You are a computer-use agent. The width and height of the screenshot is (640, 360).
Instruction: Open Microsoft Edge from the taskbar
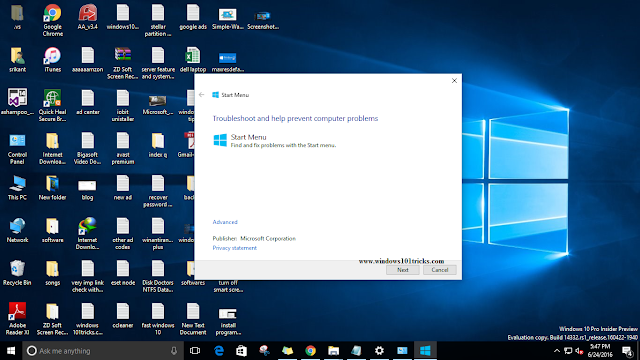tap(219, 351)
